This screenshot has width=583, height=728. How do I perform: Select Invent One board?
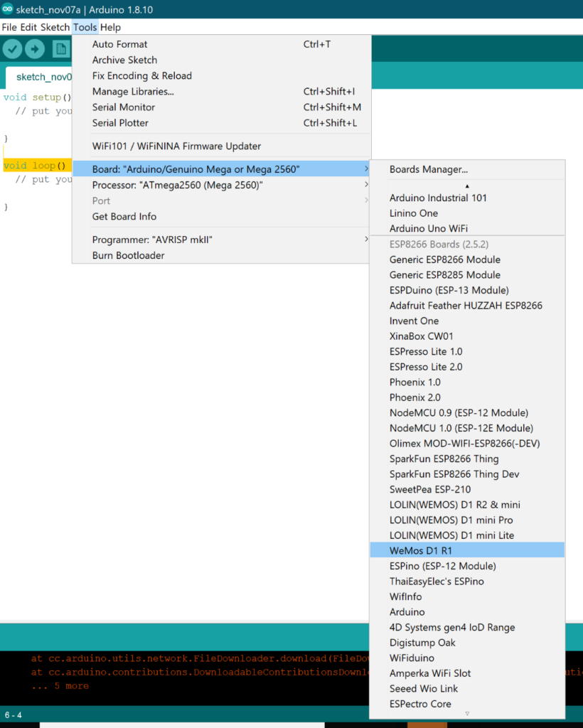point(467,321)
